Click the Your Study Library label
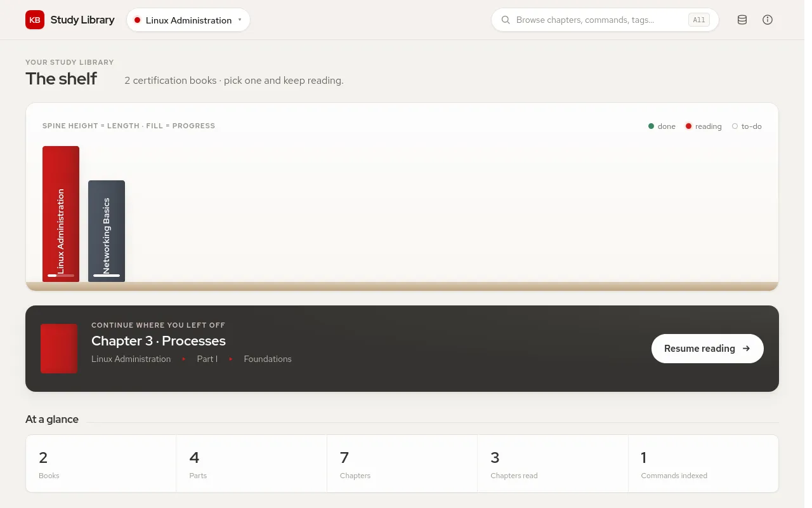This screenshot has width=812, height=508. pos(70,62)
